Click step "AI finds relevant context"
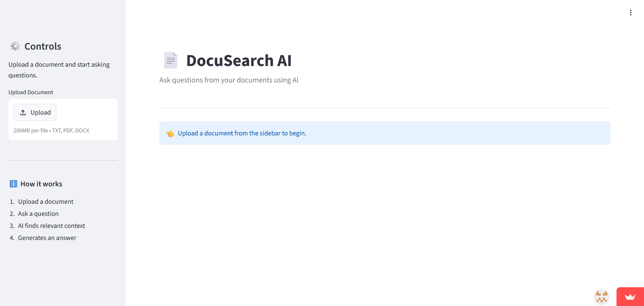The image size is (644, 306). pyautogui.click(x=52, y=226)
